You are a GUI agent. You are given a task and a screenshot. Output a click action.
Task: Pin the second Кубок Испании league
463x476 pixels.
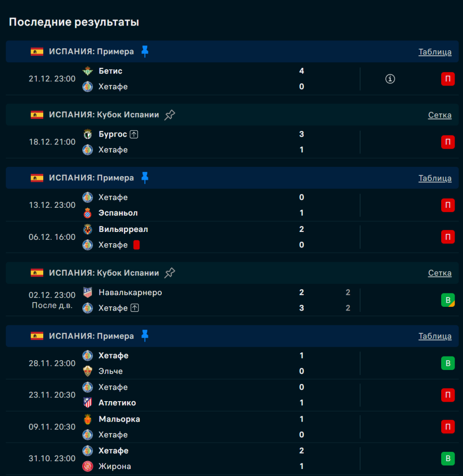tap(170, 273)
